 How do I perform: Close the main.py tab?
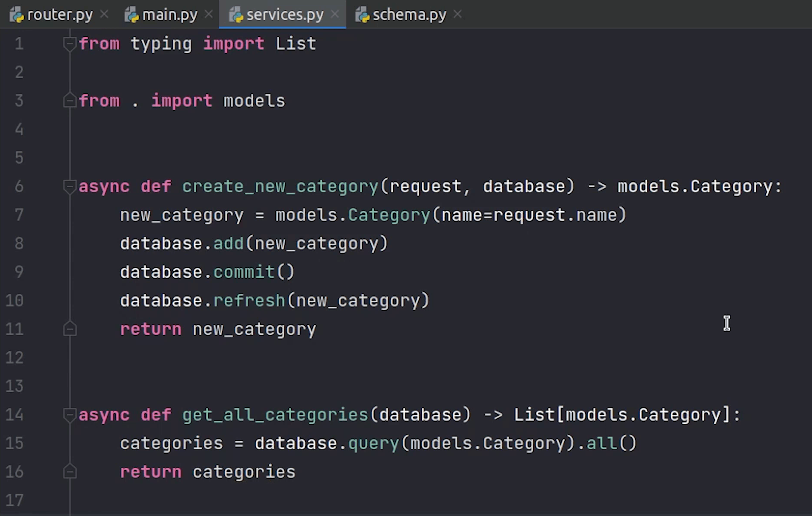(x=209, y=15)
